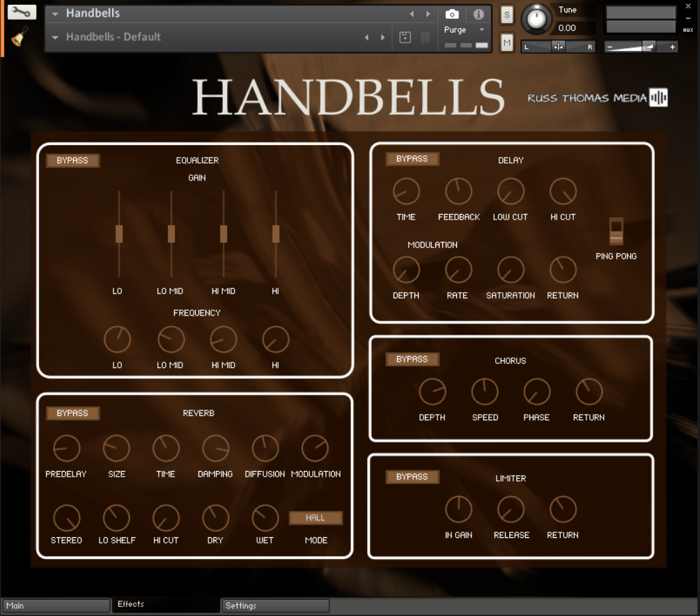Save snapshot with the floppy disk icon
The image size is (700, 616).
405,37
